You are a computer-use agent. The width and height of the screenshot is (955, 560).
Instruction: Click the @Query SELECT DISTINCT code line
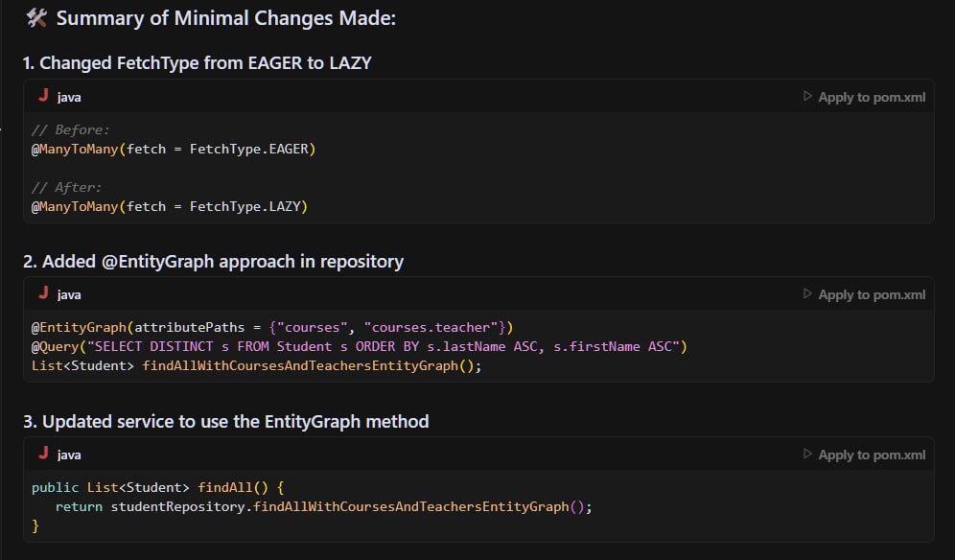(360, 346)
